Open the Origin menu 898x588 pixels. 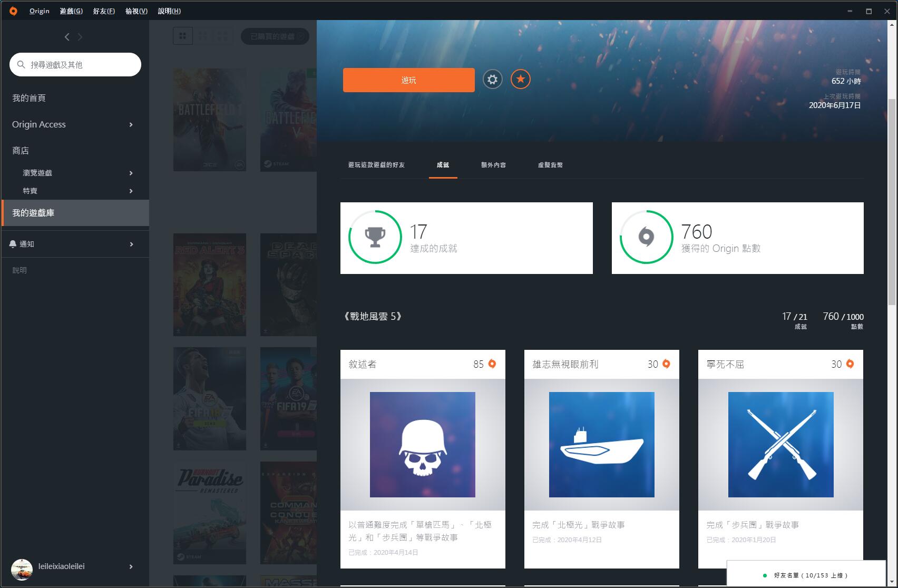pos(40,11)
